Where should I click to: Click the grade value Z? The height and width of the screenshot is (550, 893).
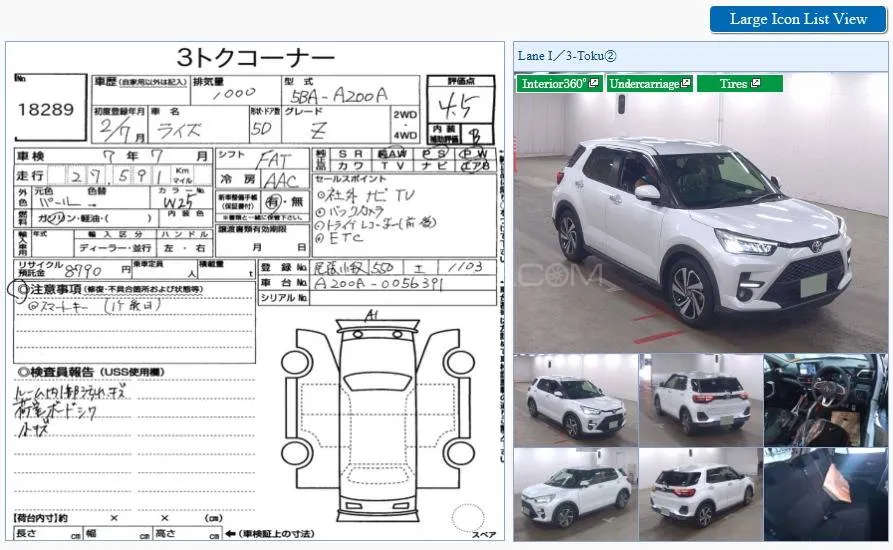[x=318, y=131]
